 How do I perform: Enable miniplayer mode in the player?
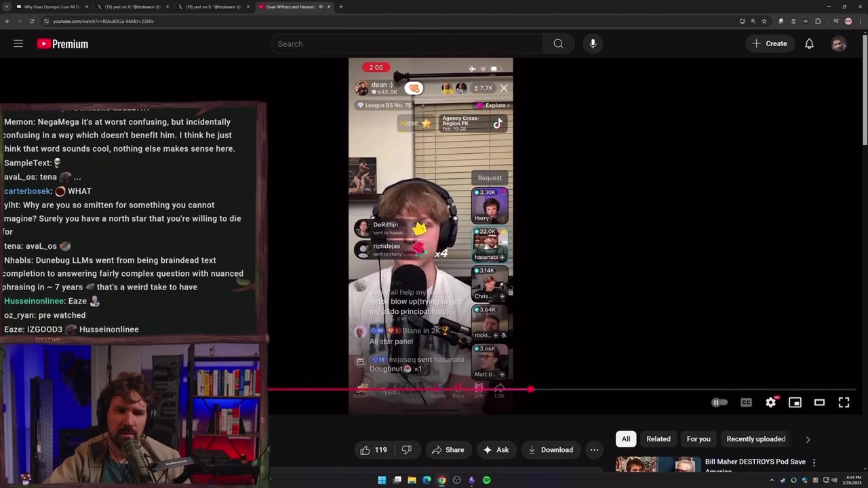[795, 403]
